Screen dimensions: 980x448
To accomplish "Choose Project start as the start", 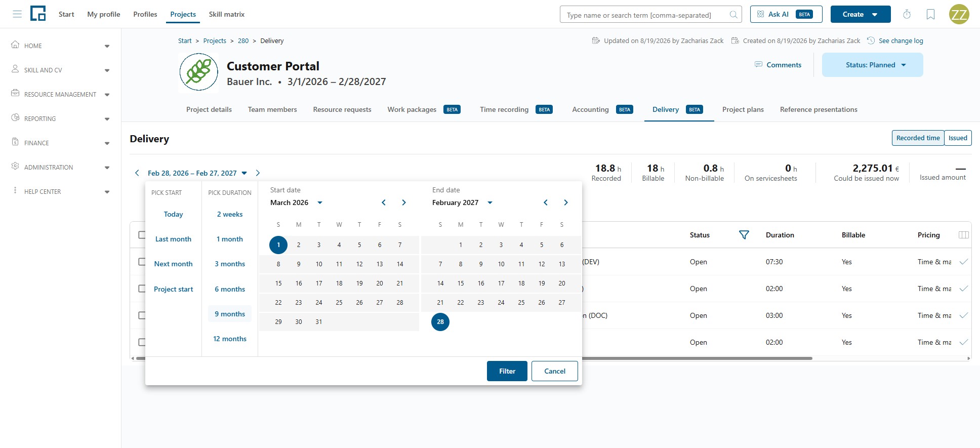I will tap(173, 289).
